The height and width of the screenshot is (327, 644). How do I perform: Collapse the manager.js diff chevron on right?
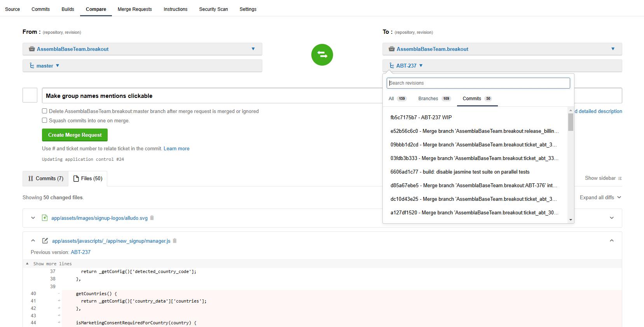611,241
